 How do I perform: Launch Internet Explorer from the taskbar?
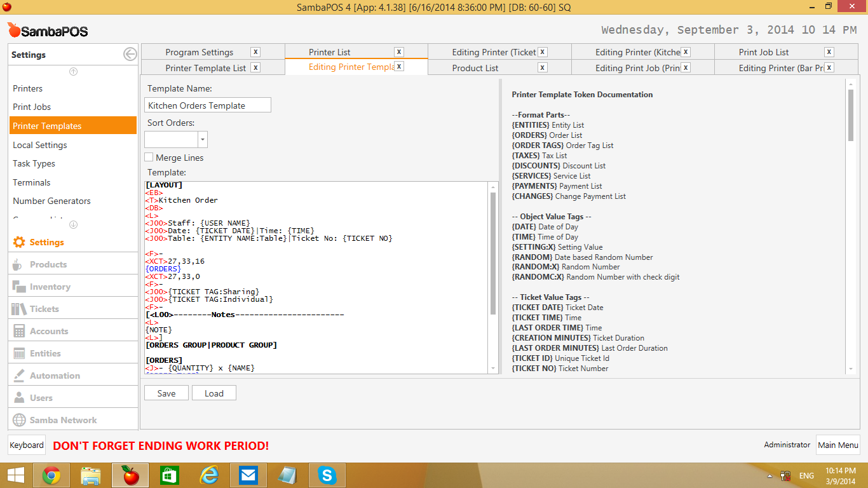point(209,475)
